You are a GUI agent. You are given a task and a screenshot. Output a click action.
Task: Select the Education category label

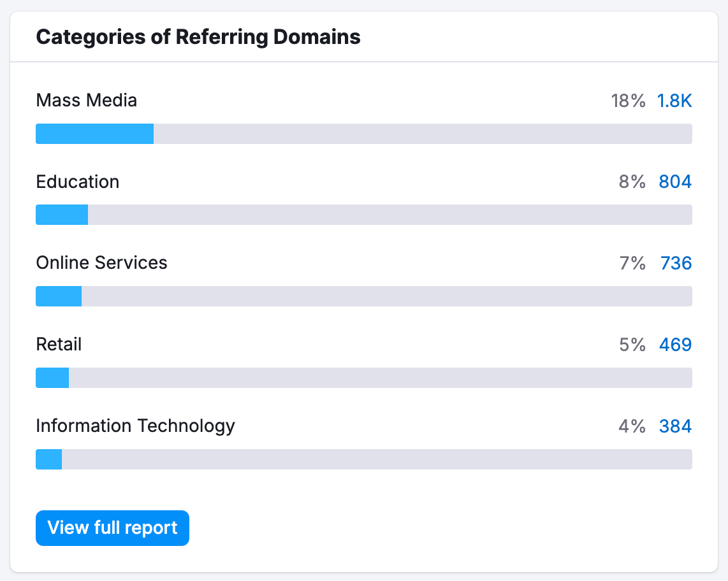77,182
